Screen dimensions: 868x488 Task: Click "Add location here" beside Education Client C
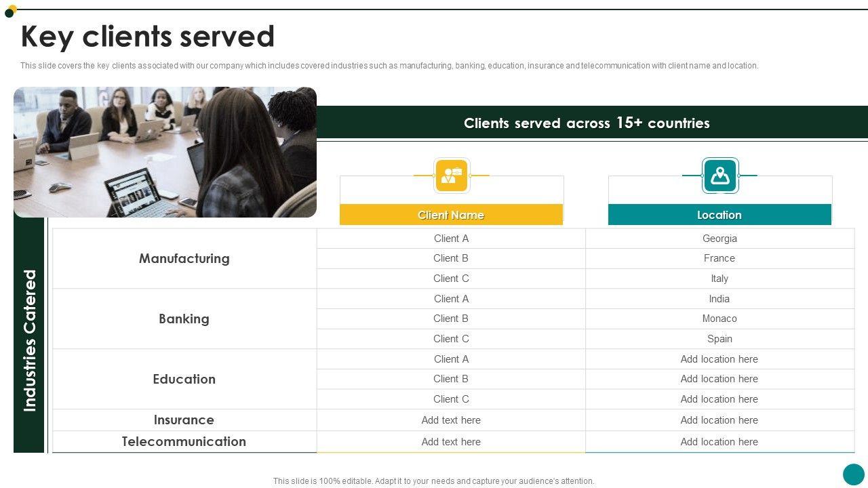coord(719,399)
